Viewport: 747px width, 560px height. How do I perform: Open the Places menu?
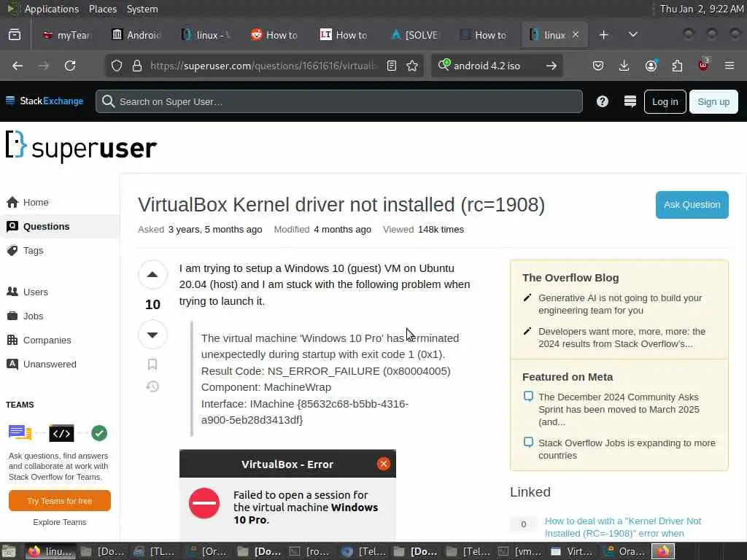coord(102,9)
